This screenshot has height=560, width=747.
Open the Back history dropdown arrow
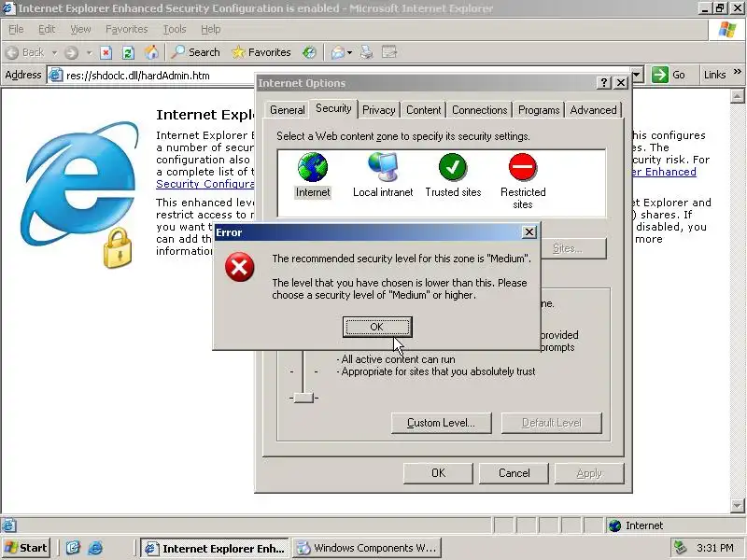(x=54, y=52)
